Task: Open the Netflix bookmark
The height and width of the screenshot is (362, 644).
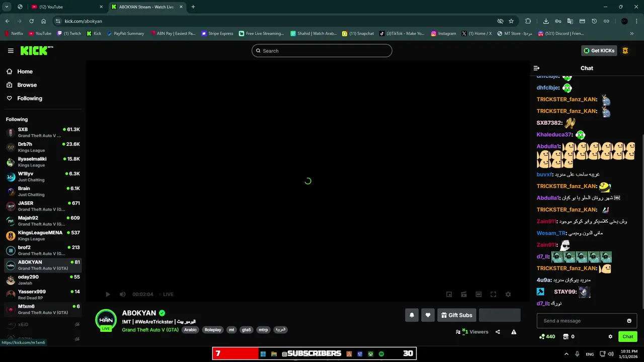Action: (x=14, y=34)
